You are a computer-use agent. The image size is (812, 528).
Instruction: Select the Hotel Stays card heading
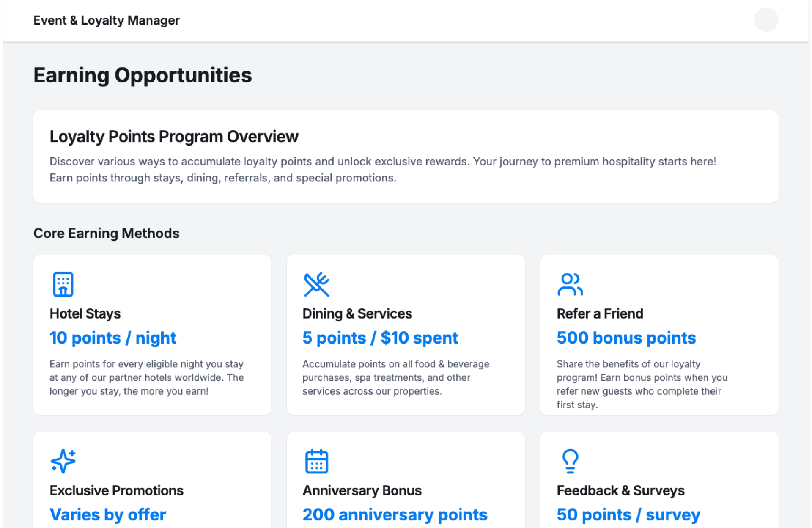tap(85, 313)
